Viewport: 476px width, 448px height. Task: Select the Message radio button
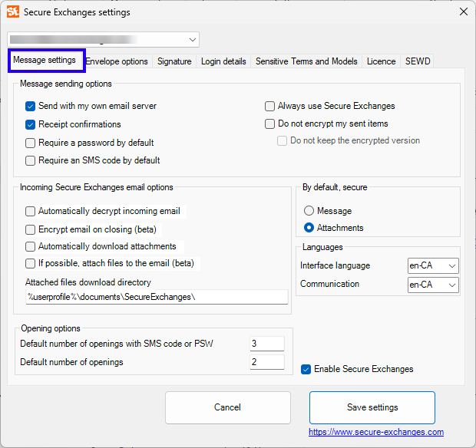[309, 211]
